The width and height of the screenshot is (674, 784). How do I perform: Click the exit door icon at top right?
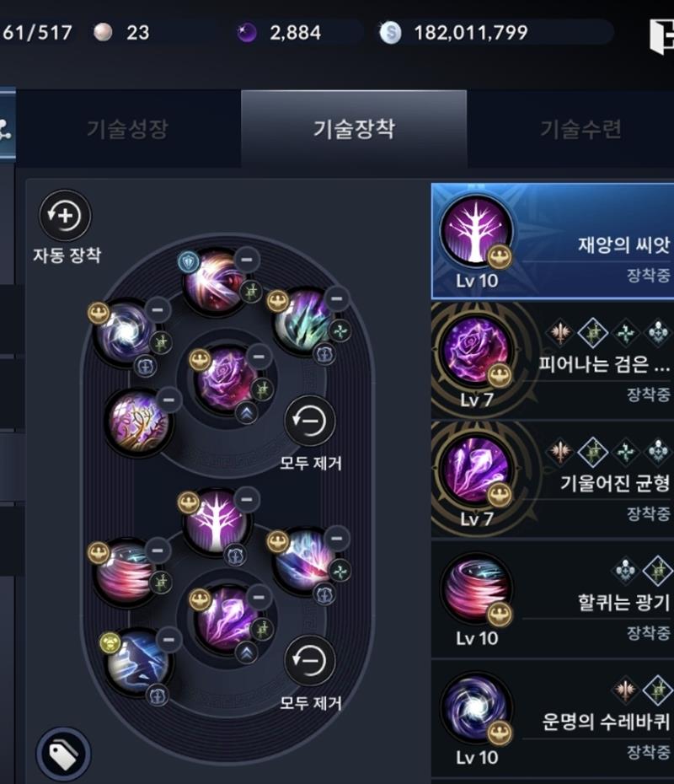pos(662,36)
